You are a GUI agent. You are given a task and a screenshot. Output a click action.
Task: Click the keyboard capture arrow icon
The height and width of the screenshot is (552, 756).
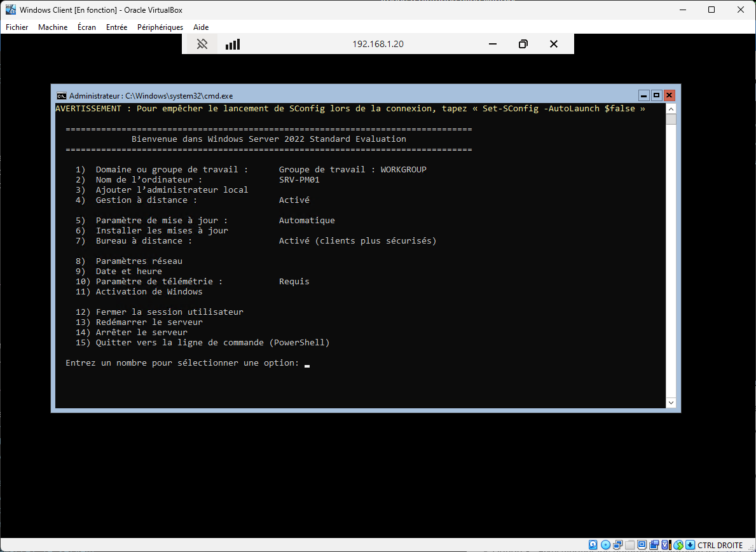point(690,545)
